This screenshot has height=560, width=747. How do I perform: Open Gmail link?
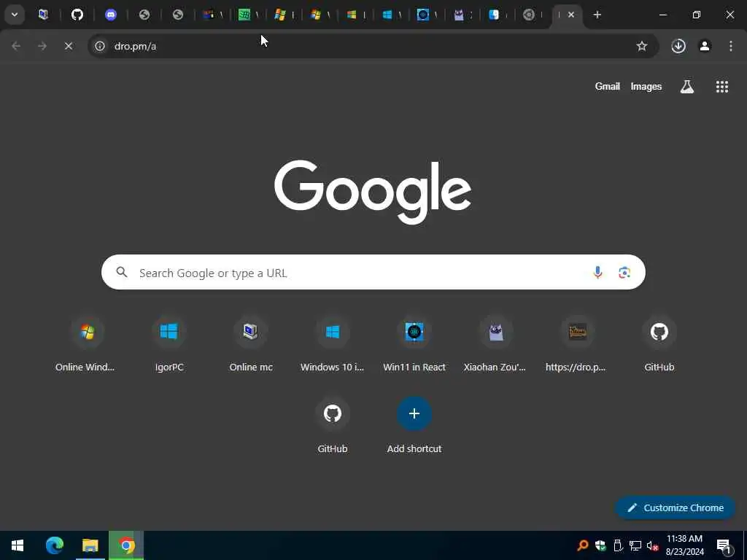tap(608, 87)
